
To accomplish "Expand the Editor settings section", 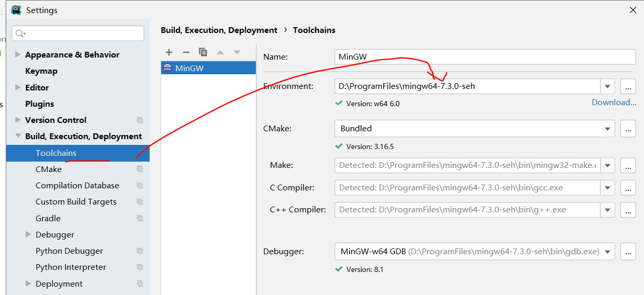I will click(18, 87).
